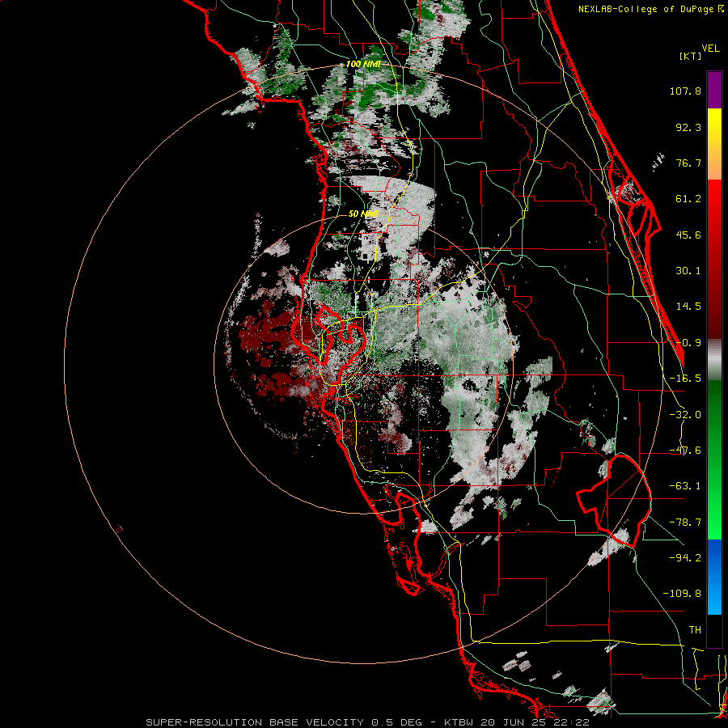Click the -0.9 velocity scale value
728x728 pixels.
coord(688,343)
